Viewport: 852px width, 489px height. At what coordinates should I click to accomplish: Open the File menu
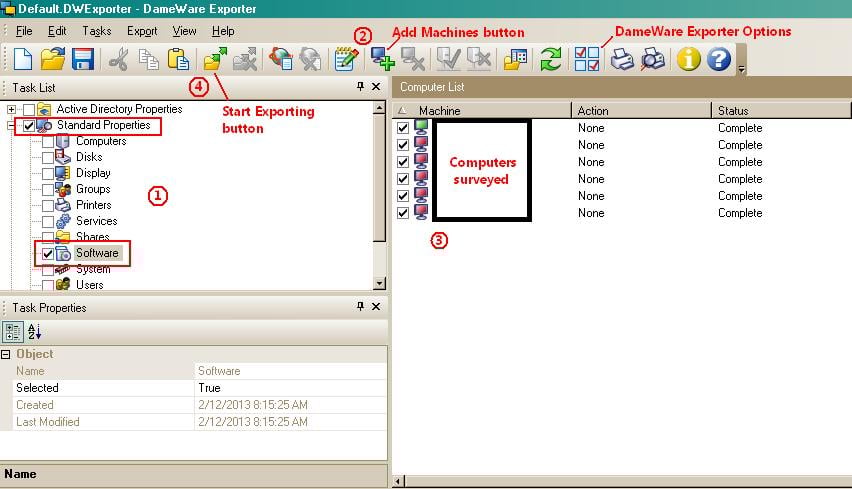(x=24, y=31)
